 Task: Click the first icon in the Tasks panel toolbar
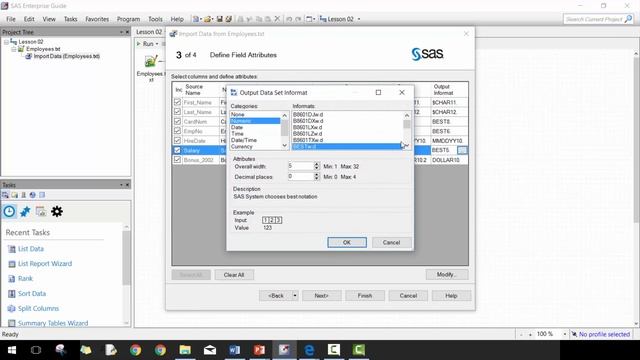coord(5,195)
